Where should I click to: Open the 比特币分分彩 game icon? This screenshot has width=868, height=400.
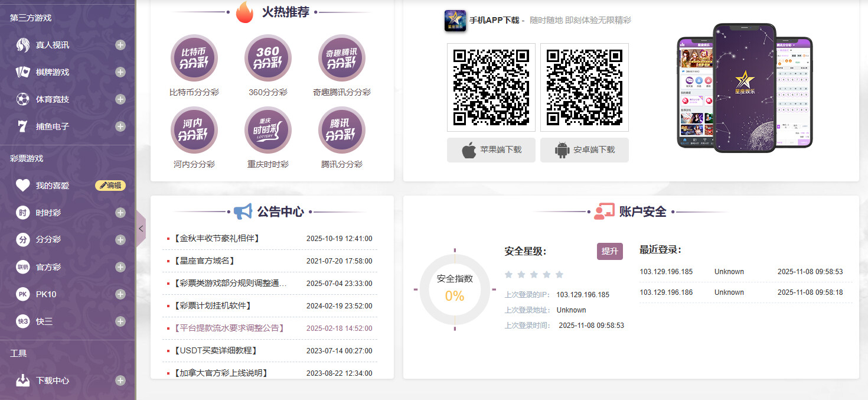(194, 58)
